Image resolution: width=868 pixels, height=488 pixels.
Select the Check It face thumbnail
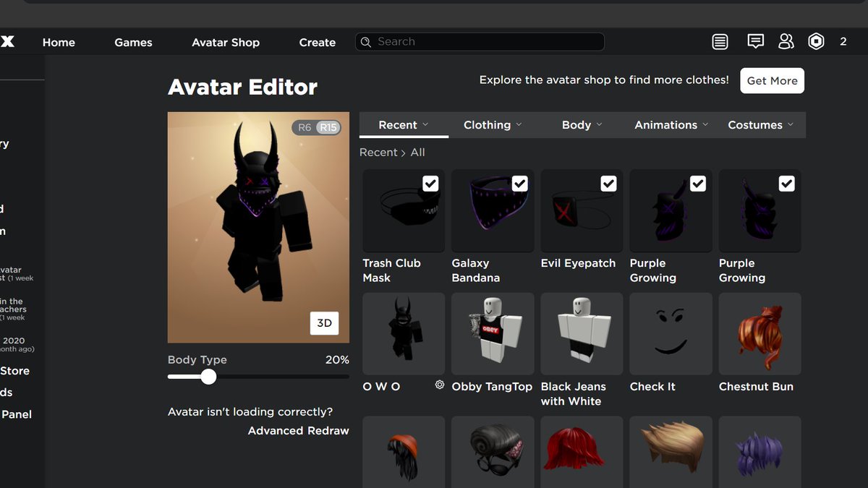pos(671,333)
